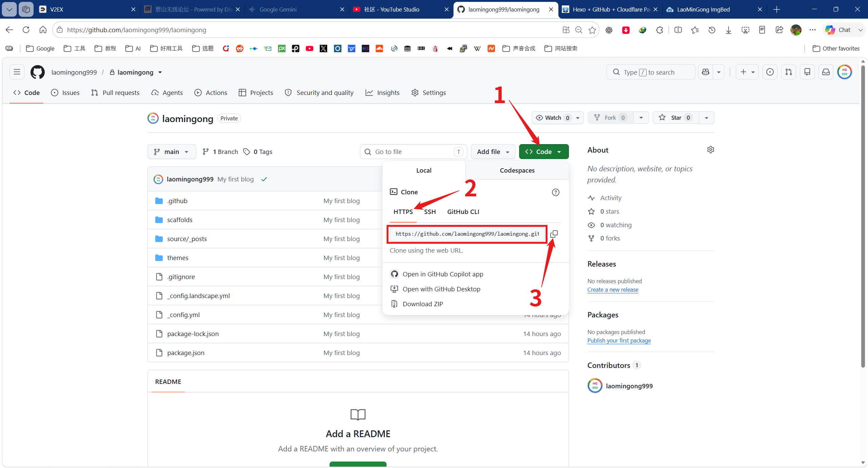This screenshot has width=868, height=468.
Task: Open browser settings and more menu
Action: click(813, 30)
